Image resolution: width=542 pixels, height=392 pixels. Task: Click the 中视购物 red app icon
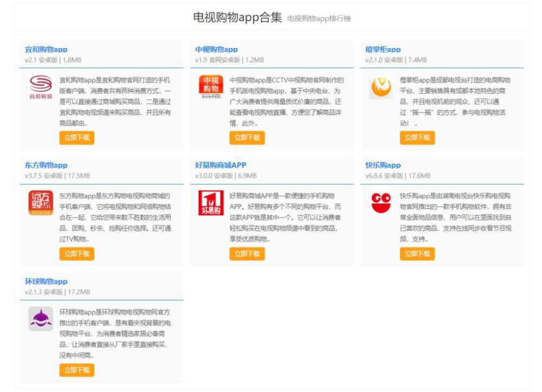pyautogui.click(x=211, y=87)
